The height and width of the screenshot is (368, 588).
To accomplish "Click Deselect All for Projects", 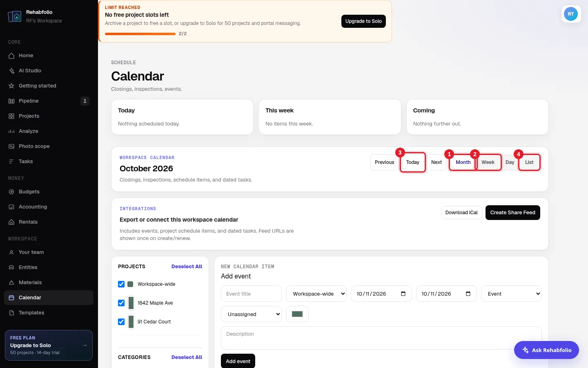I will pyautogui.click(x=187, y=267).
